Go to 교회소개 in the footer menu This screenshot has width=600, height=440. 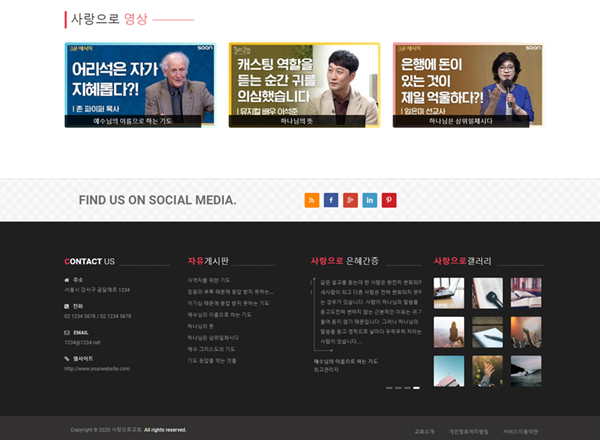423,430
